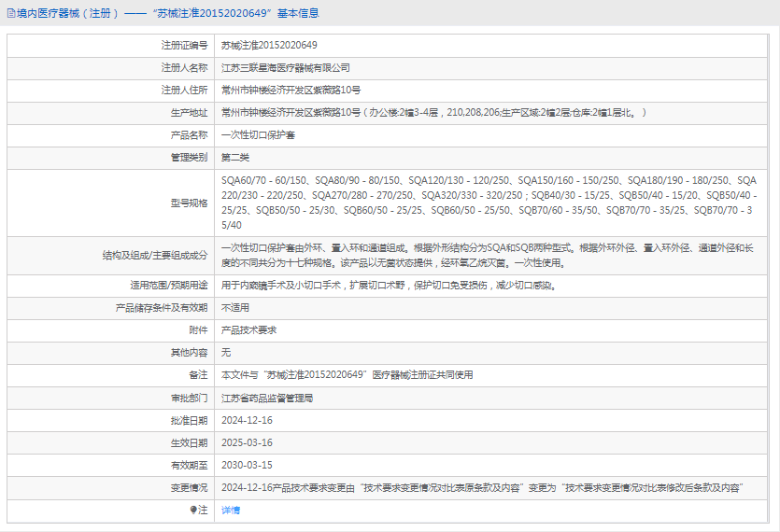The image size is (780, 532).
Task: Click the approval date 2024-12-16
Action: point(247,420)
